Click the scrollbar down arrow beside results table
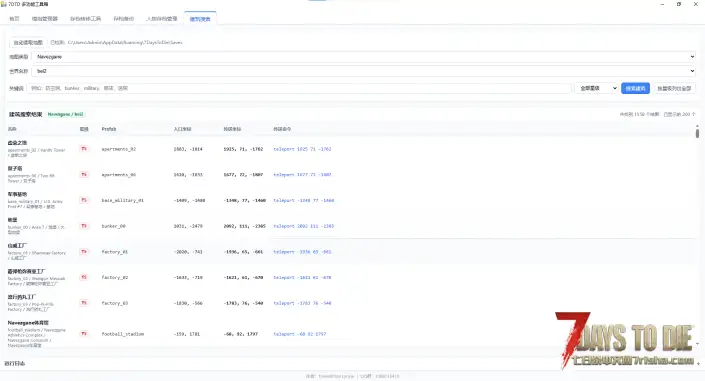This screenshot has width=705, height=381. coord(697,344)
